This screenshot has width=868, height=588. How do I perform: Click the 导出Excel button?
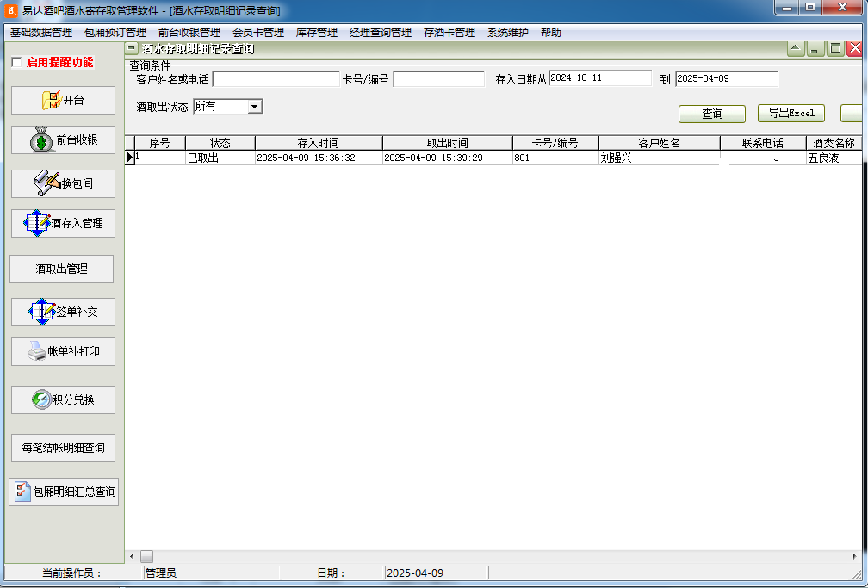point(790,114)
